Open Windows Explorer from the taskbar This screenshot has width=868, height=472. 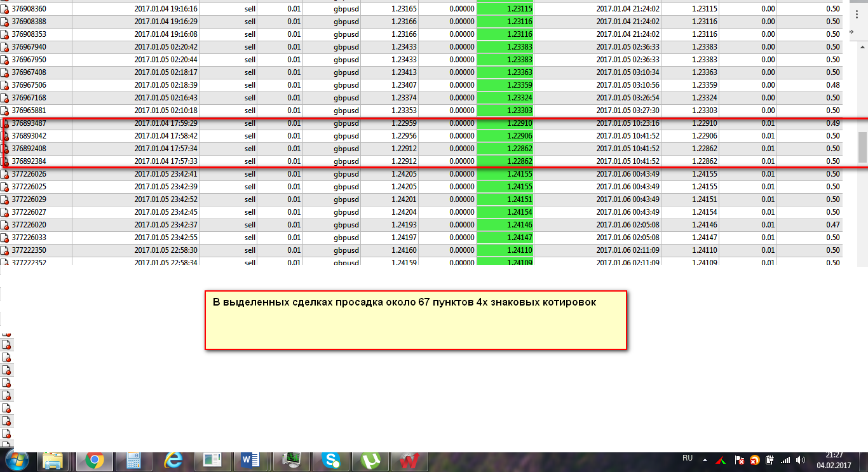click(54, 461)
